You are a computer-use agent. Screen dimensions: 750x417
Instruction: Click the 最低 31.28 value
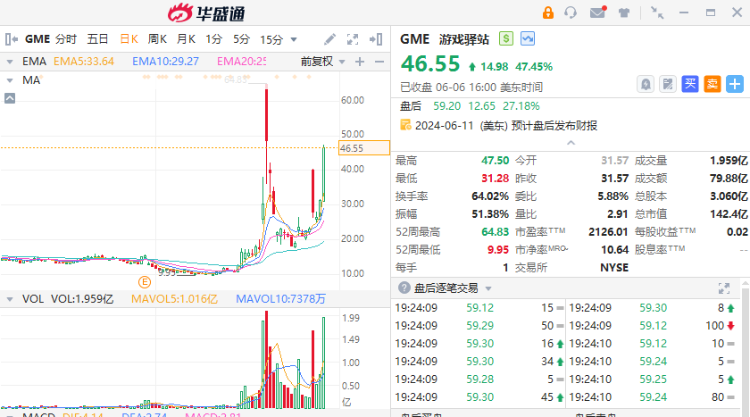point(495,178)
